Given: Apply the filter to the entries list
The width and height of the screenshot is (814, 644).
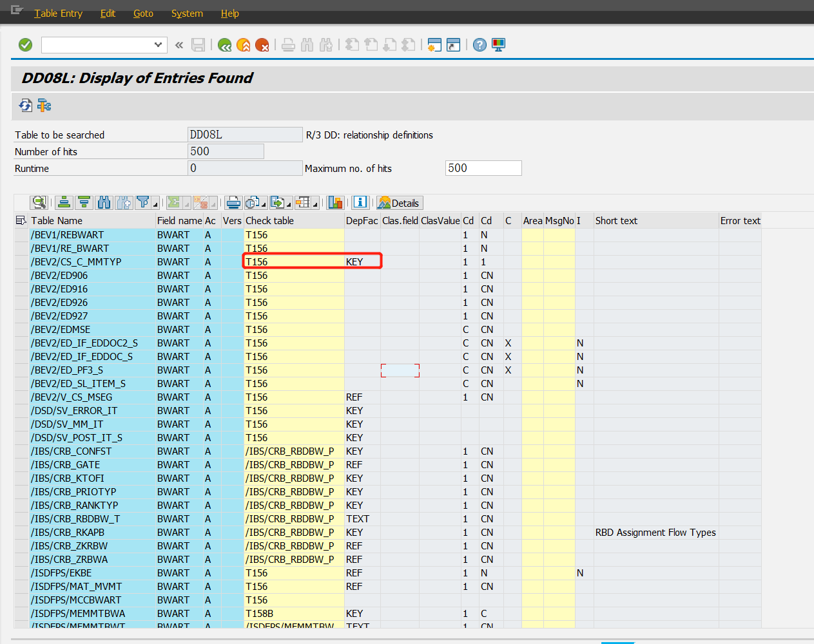Looking at the screenshot, I should click(143, 202).
